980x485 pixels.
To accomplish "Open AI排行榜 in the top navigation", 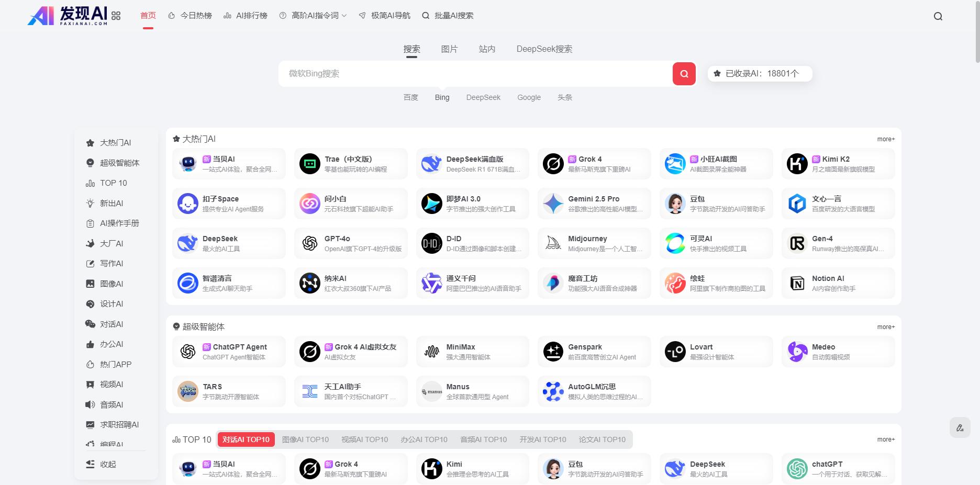I will point(246,16).
